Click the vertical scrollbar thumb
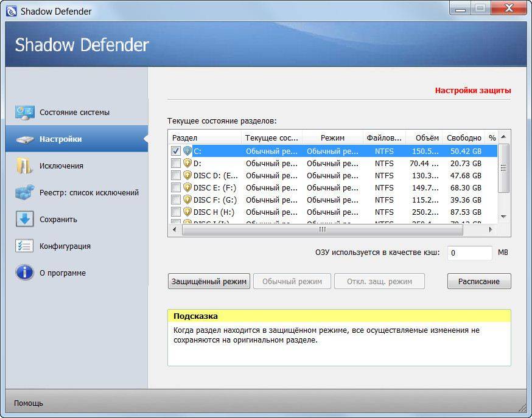Viewport: 532px width, 418px height. tap(503, 168)
